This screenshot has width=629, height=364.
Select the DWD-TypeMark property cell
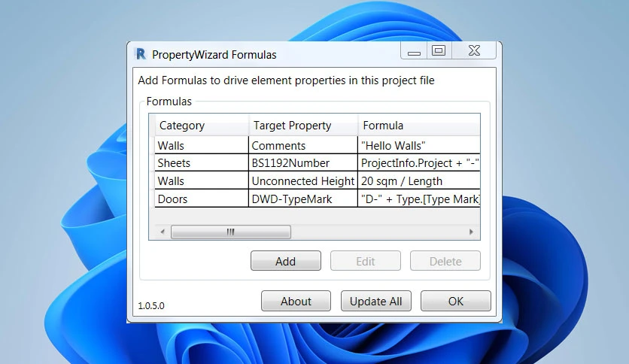pyautogui.click(x=303, y=199)
